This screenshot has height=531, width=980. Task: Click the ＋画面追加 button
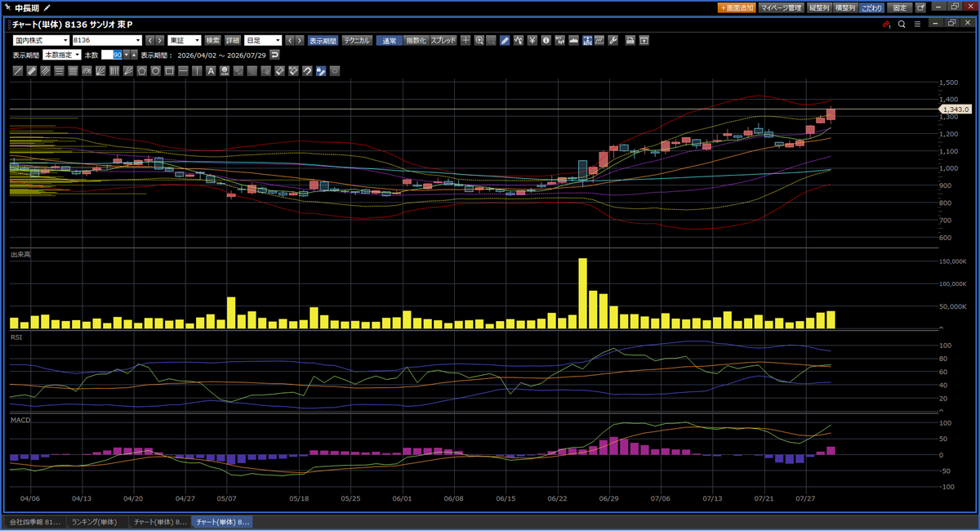click(737, 7)
